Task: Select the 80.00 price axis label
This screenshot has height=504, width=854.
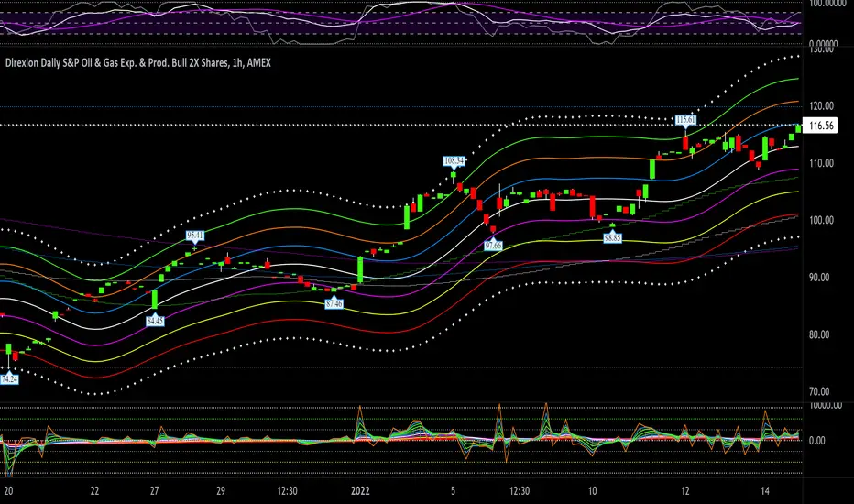Action: (819, 334)
